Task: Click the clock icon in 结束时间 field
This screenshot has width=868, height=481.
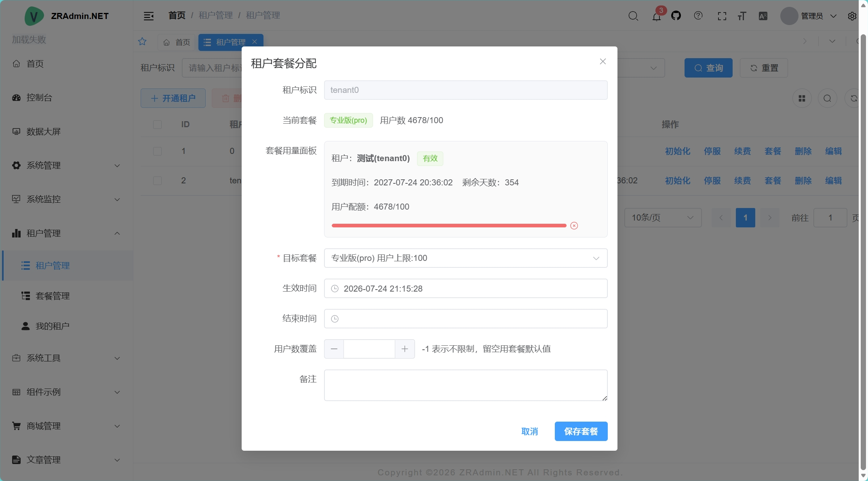Action: [x=335, y=319]
